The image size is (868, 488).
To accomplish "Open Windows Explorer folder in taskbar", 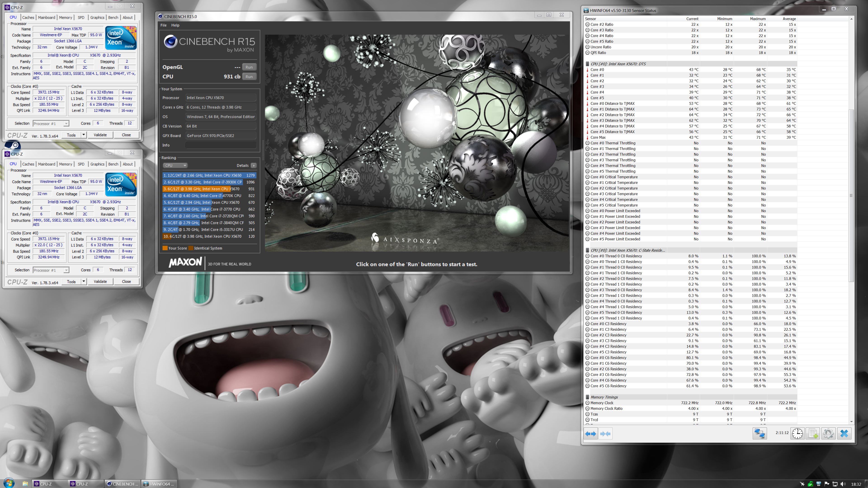I will [x=25, y=484].
